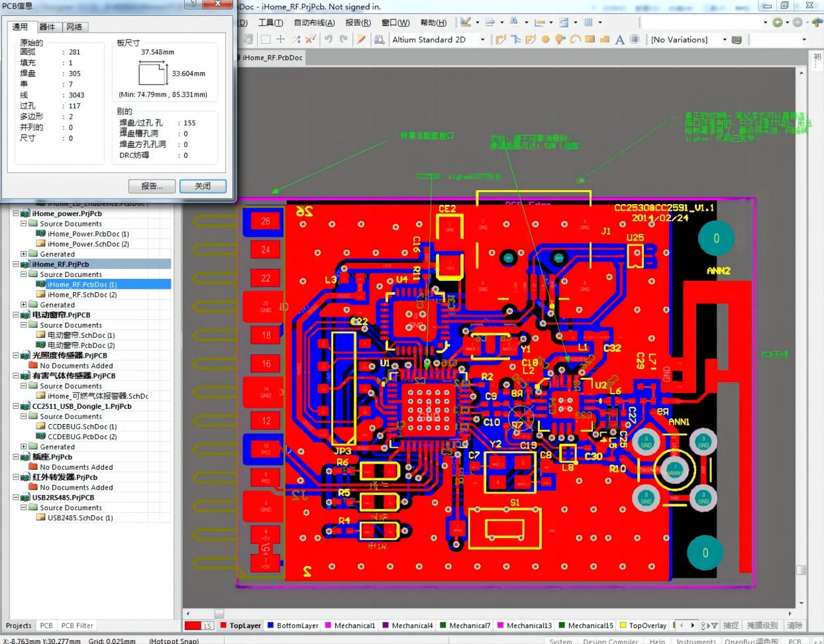The image size is (824, 644).
Task: Open iHome_RF.SchDoc (2) in project tree
Action: coord(81,294)
